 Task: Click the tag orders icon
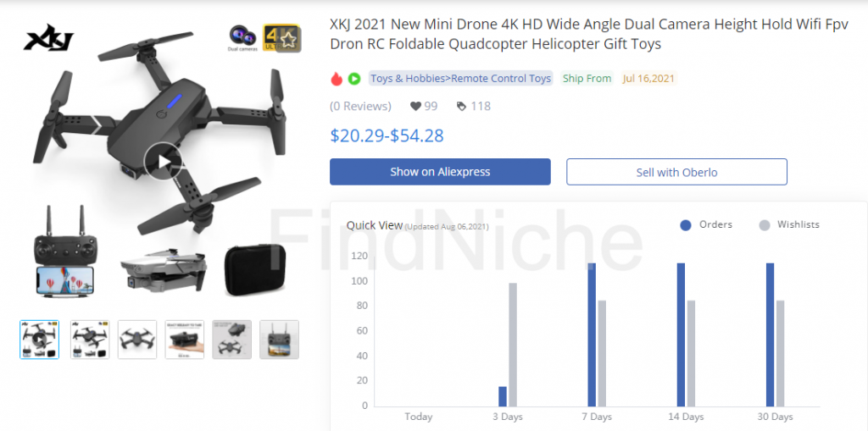click(x=461, y=106)
